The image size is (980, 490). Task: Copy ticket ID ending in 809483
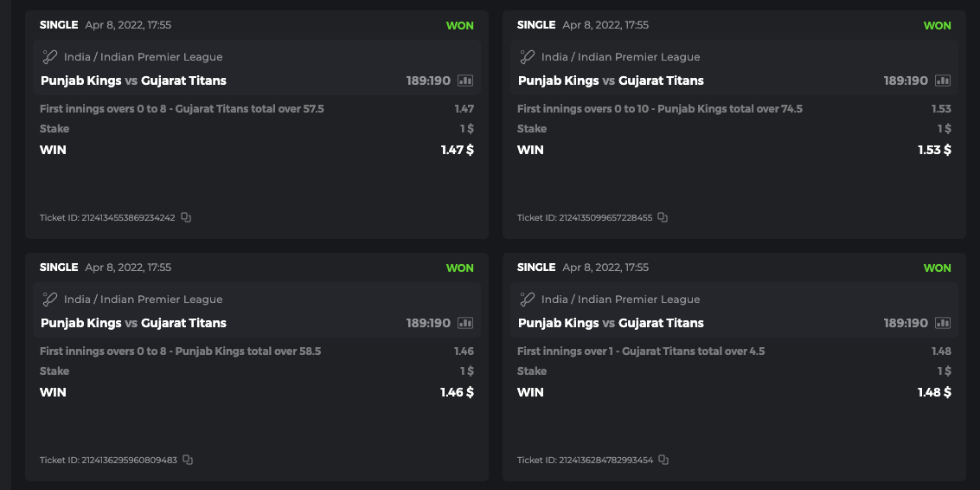pyautogui.click(x=188, y=460)
